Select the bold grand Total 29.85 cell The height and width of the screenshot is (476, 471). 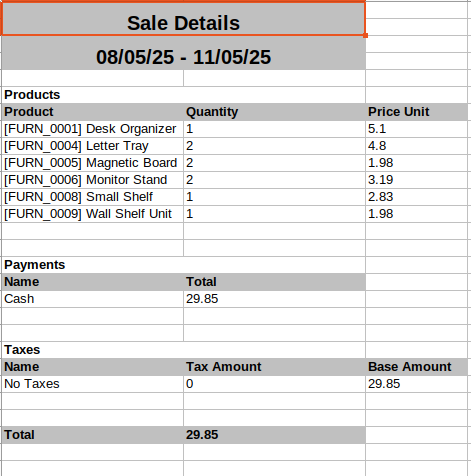pyautogui.click(x=274, y=435)
